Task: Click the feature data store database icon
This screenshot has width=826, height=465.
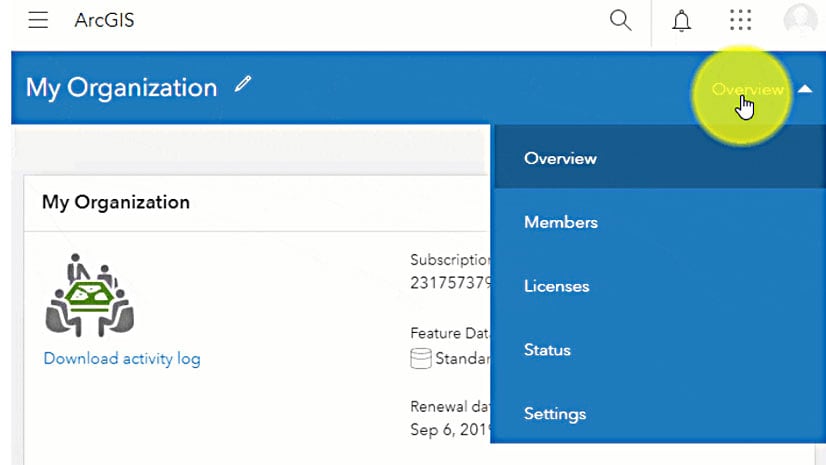Action: coord(421,357)
